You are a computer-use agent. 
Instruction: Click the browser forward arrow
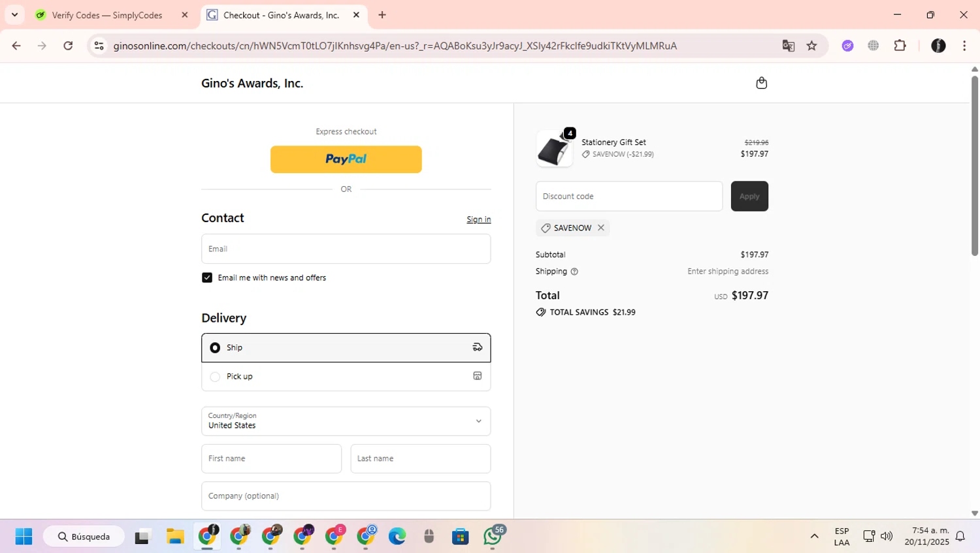(42, 46)
